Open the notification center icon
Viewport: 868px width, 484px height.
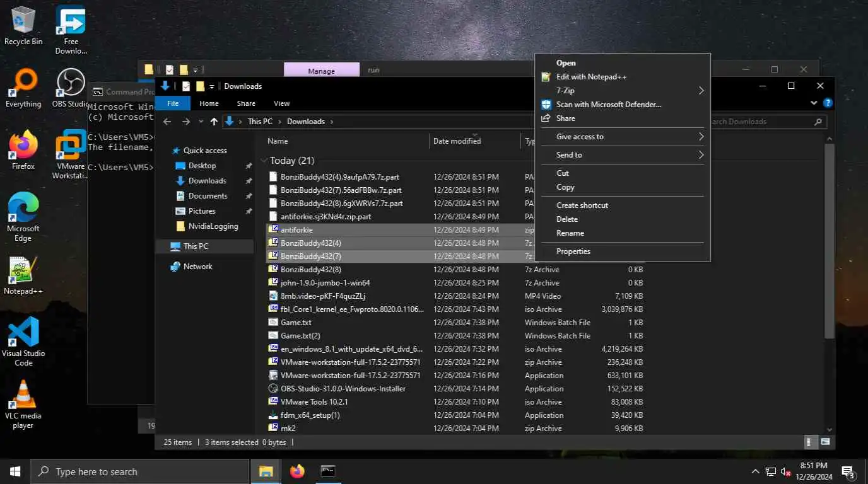[x=848, y=471]
